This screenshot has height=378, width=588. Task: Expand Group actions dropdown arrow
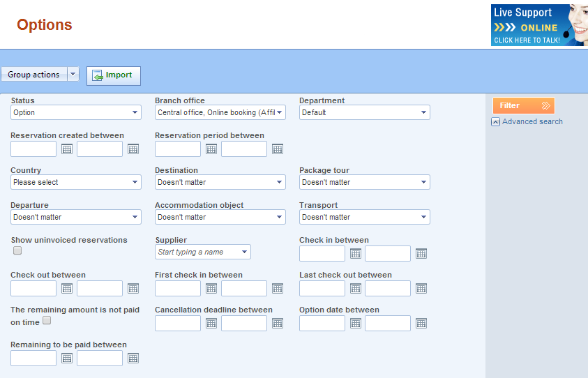73,74
